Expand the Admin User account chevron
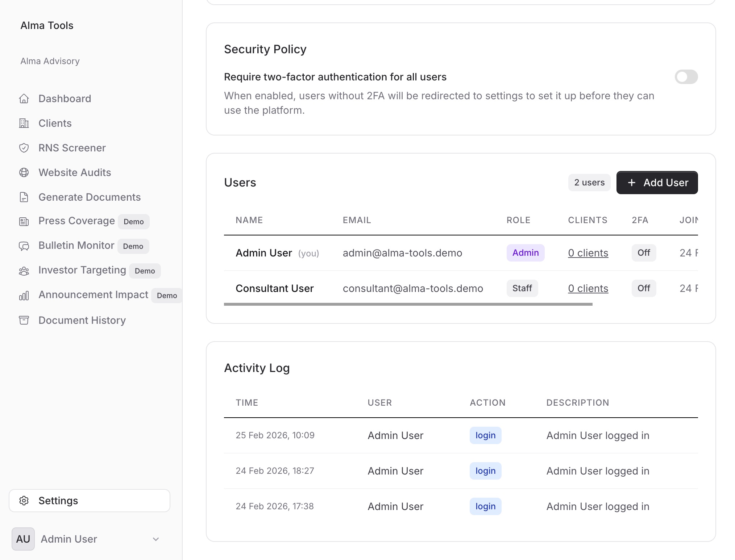 tap(156, 539)
